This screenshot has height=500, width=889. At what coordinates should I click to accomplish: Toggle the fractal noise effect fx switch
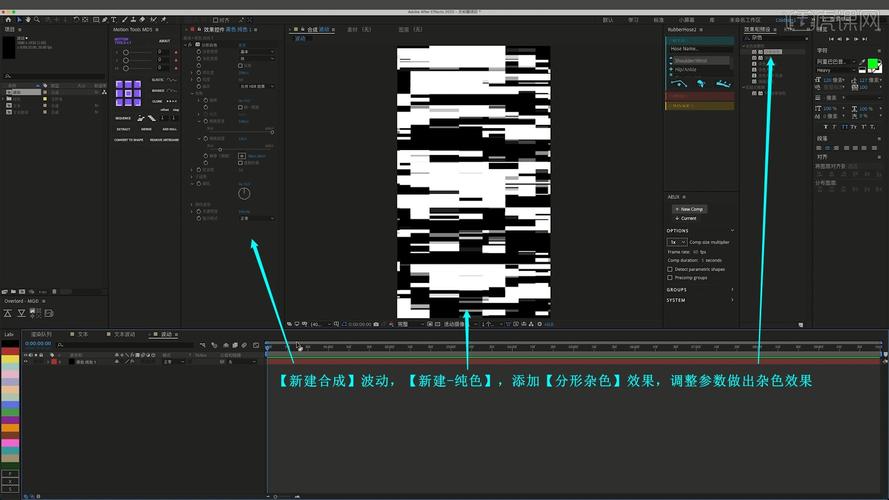point(191,45)
